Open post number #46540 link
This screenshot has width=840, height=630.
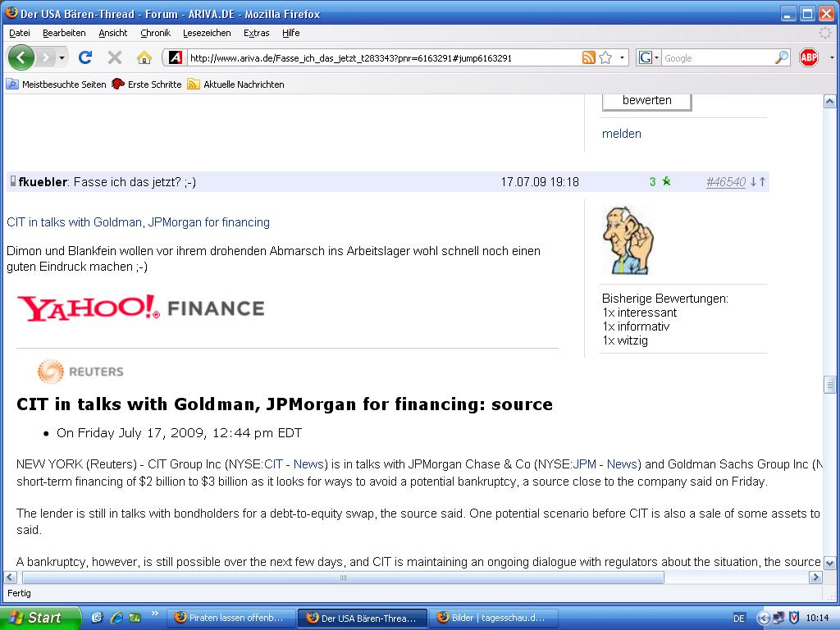[726, 182]
